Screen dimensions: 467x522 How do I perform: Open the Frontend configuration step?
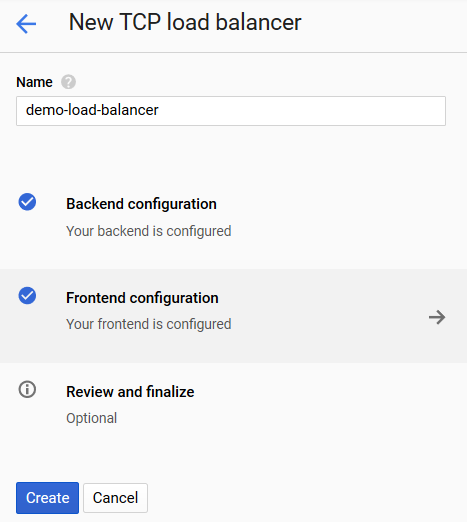[142, 298]
